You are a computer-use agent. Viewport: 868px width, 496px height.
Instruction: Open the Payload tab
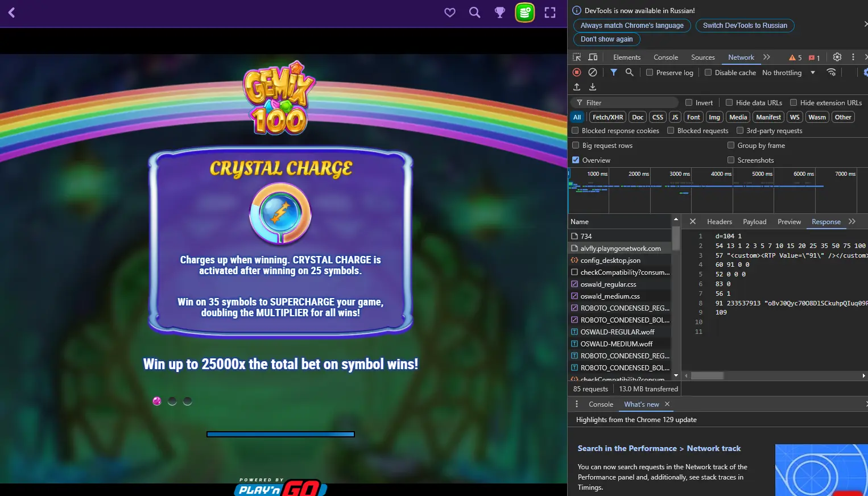755,222
